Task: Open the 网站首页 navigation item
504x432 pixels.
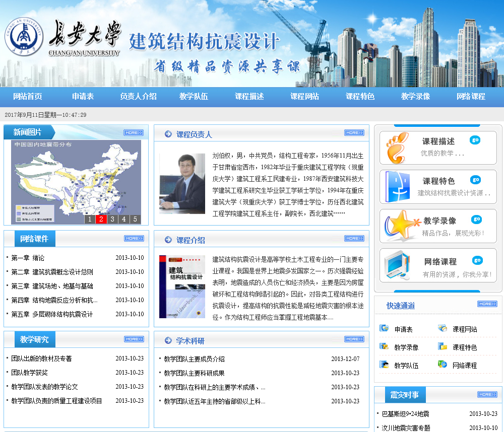Action: tap(28, 97)
